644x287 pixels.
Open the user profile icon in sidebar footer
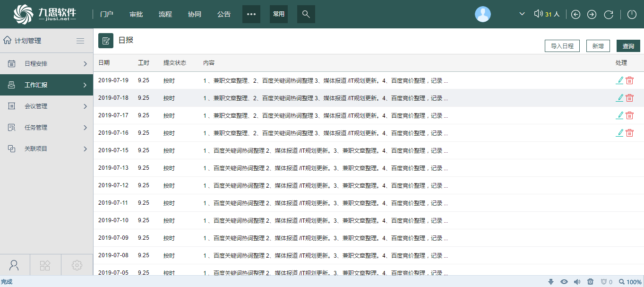tap(14, 265)
